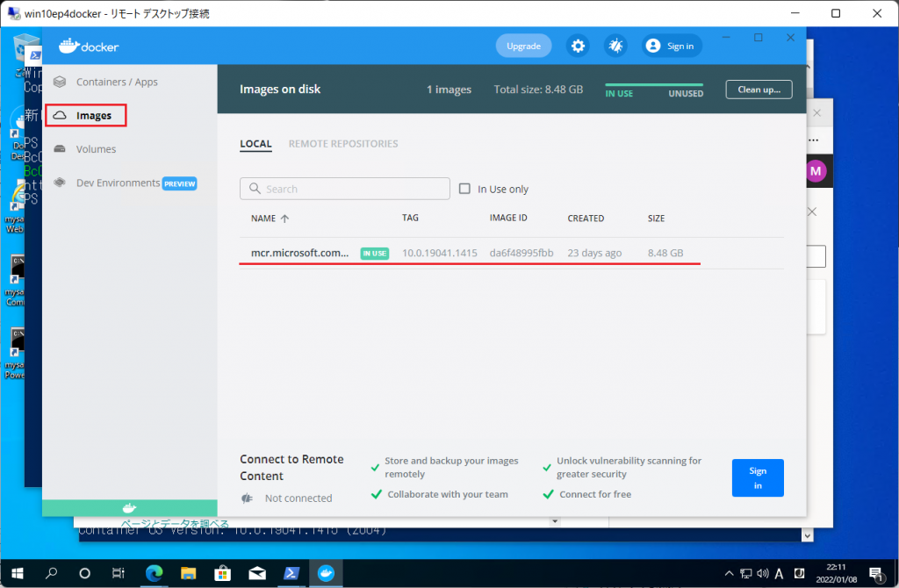
Task: Open Dev Environments section
Action: click(x=119, y=183)
